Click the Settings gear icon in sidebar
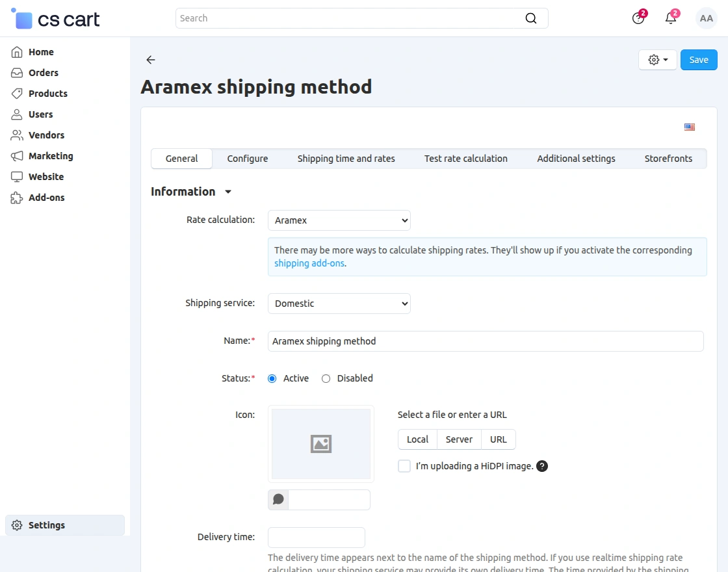 17,525
